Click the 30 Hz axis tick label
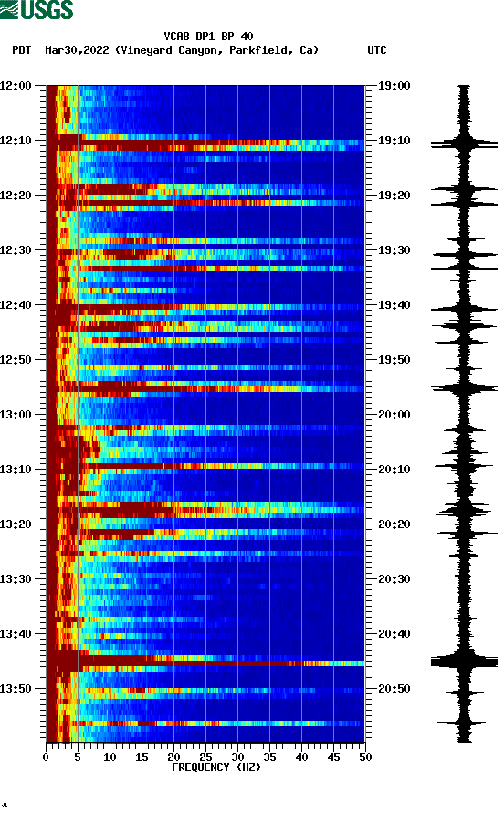Image resolution: width=504 pixels, height=815 pixels. 237,757
